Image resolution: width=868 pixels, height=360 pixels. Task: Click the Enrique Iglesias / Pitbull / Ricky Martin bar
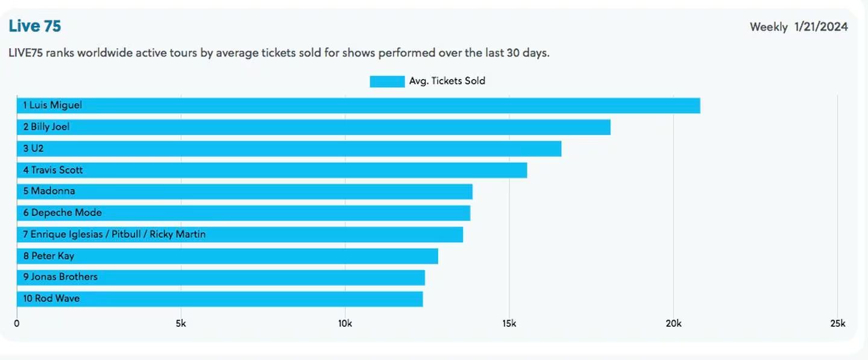point(239,234)
